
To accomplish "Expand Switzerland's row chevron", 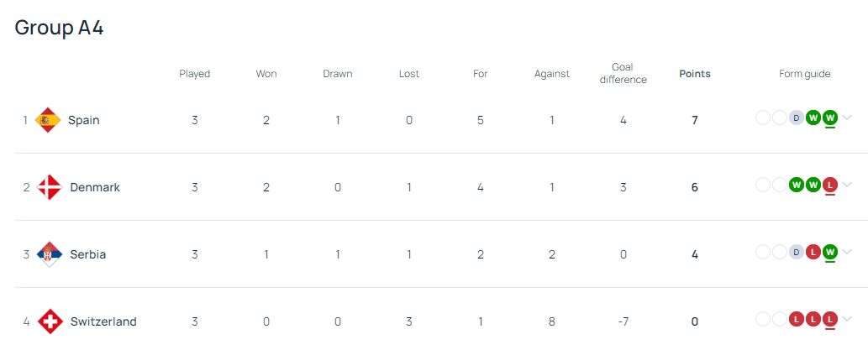I will [847, 319].
